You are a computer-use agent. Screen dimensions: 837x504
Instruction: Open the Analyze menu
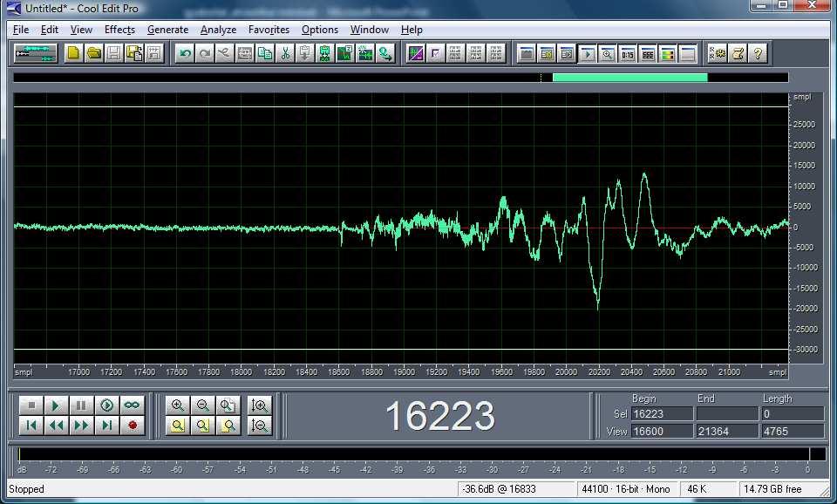pyautogui.click(x=218, y=30)
